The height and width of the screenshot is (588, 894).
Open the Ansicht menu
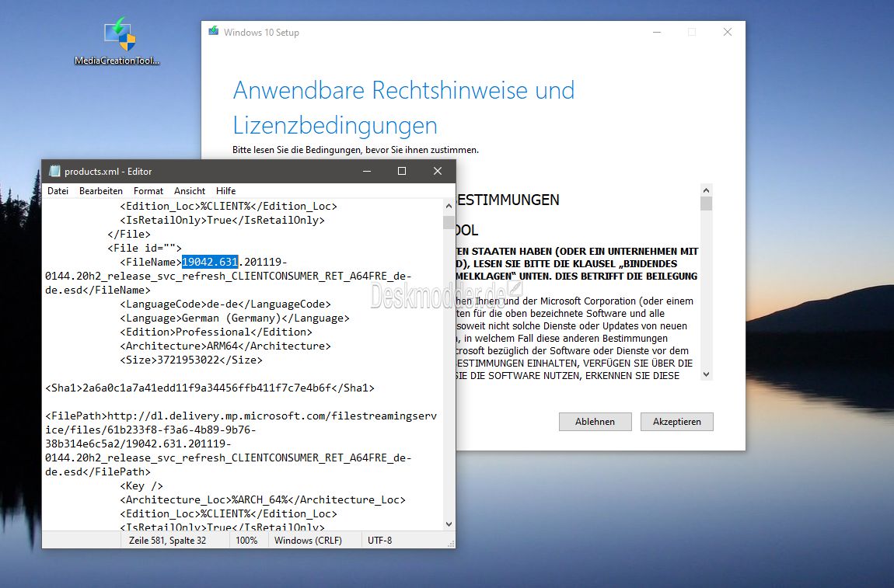[190, 191]
